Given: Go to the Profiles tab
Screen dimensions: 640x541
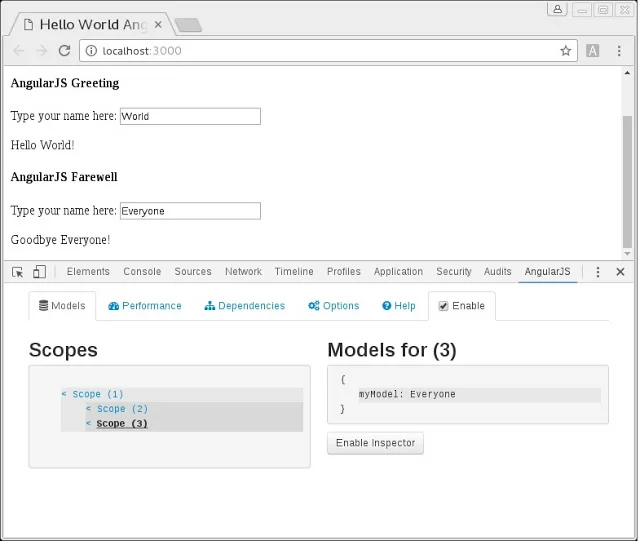Looking at the screenshot, I should point(344,272).
